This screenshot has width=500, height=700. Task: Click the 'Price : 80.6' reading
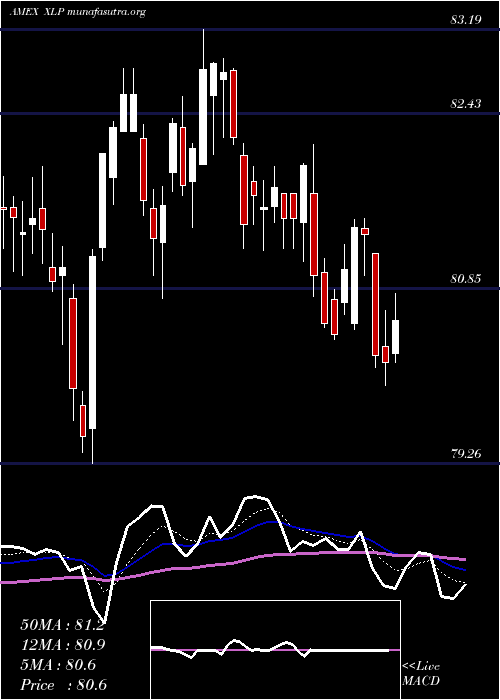(63, 685)
